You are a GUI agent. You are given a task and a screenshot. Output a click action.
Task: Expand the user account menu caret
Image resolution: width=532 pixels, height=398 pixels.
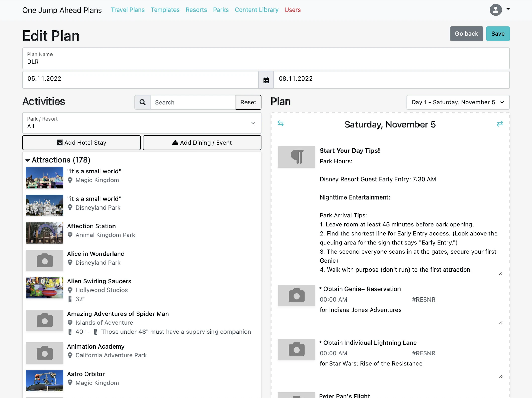(508, 9)
